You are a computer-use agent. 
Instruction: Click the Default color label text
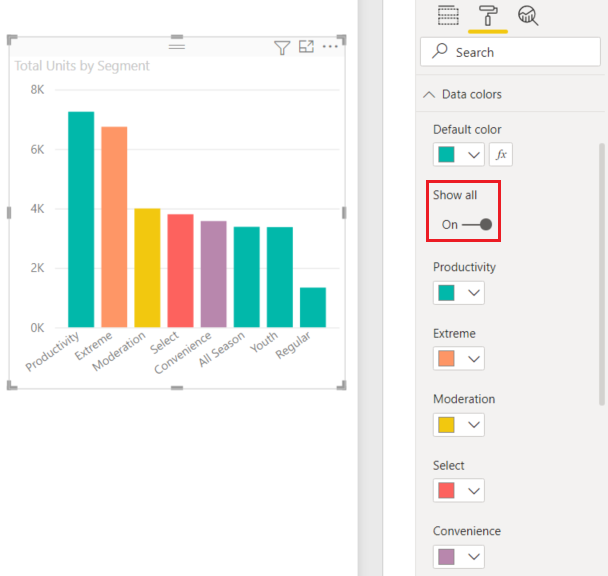[x=467, y=130]
